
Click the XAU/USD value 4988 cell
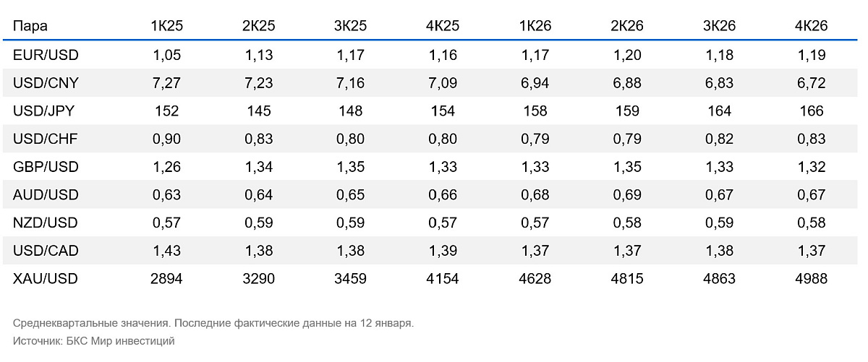point(810,279)
